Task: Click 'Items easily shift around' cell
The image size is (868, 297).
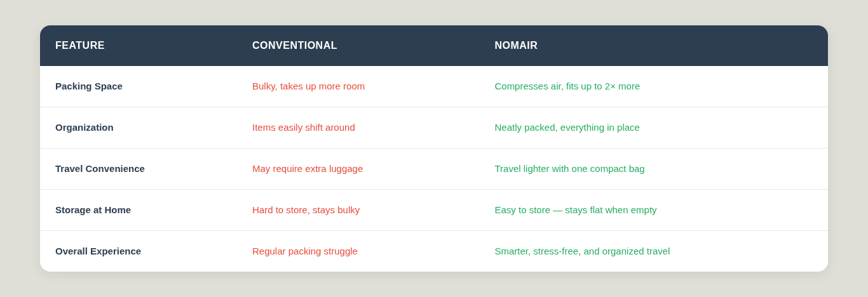Action: click(x=304, y=128)
